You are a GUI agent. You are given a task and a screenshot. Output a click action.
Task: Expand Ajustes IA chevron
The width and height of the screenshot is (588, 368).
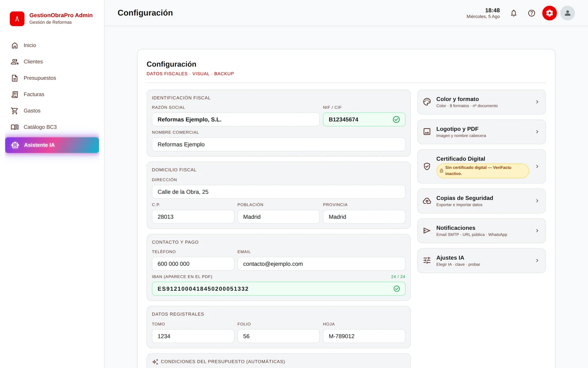click(x=537, y=260)
